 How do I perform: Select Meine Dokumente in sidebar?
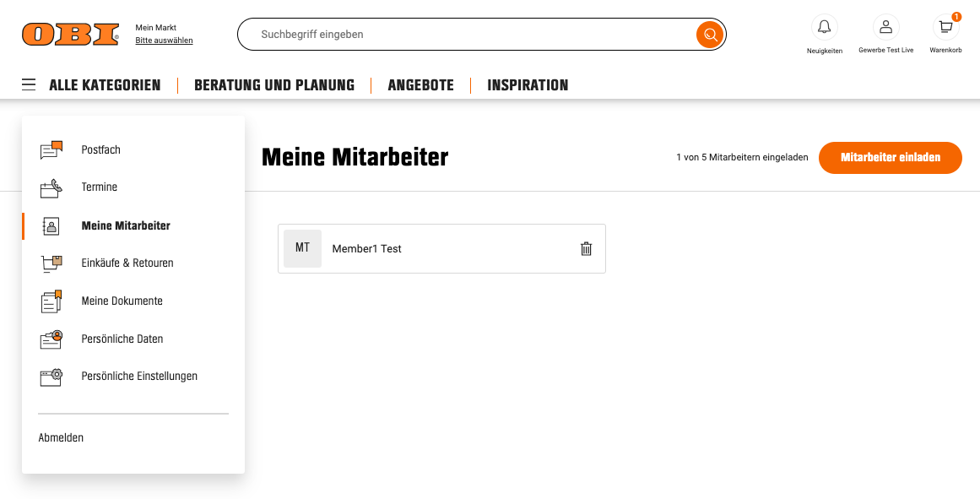(122, 301)
